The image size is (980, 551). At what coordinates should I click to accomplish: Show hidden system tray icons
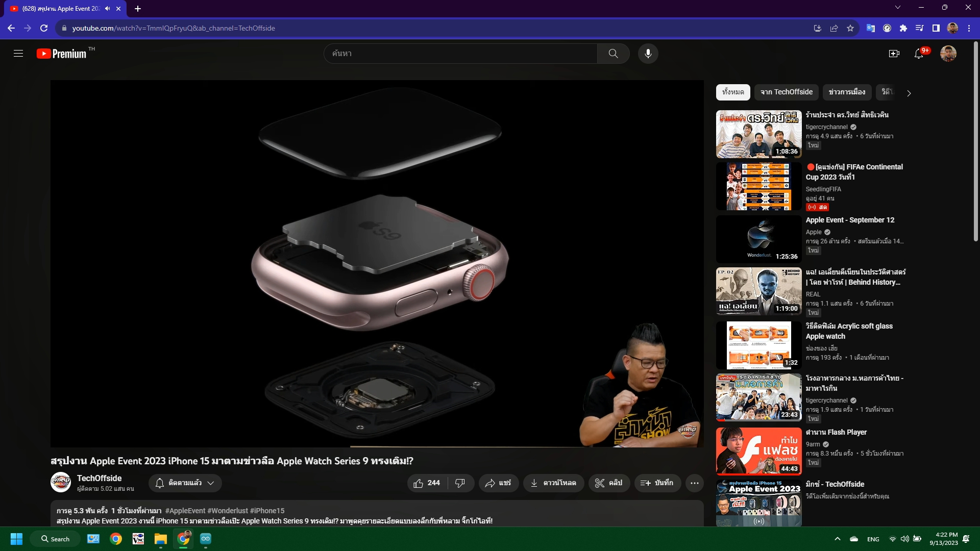point(837,539)
